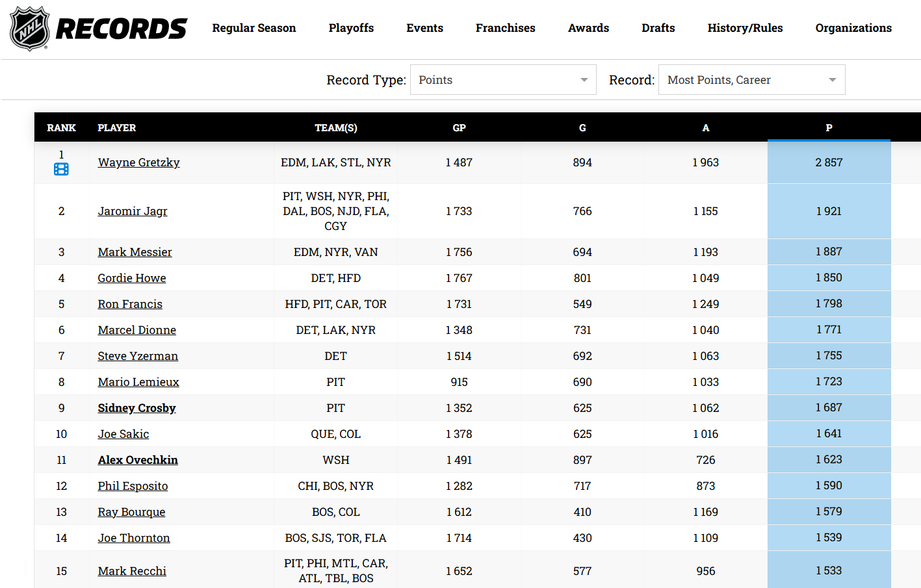Open Wayne Gretzky player link

pyautogui.click(x=138, y=162)
